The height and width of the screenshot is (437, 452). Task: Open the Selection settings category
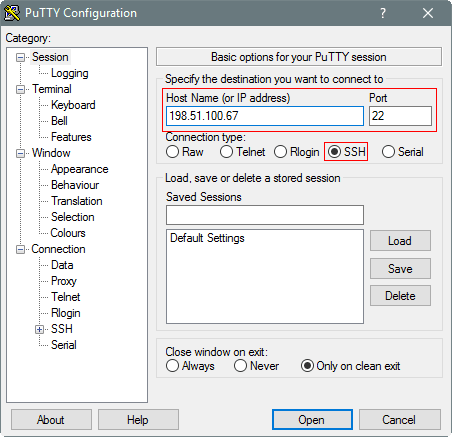73,217
